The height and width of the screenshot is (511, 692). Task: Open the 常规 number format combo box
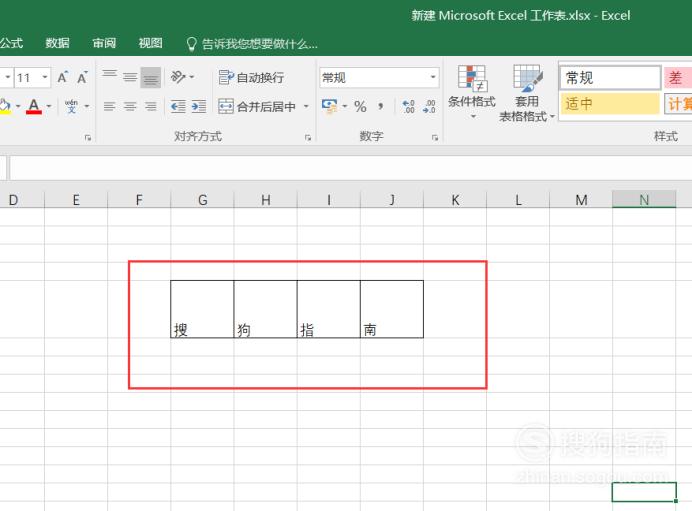coord(379,78)
